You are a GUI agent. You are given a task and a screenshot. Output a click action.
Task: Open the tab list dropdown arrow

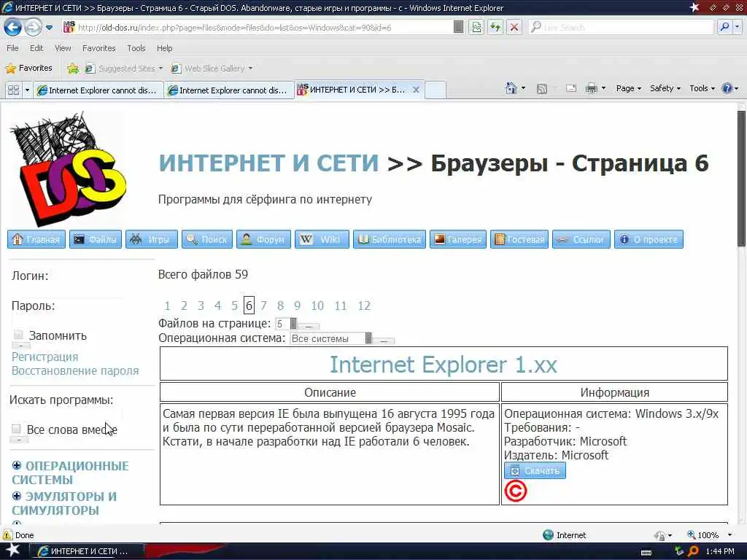(27, 90)
